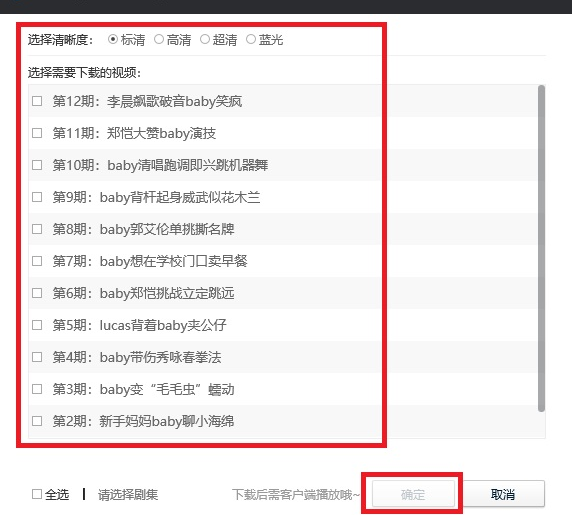
Task: Click the 第9期 episode title text
Action: coord(156,197)
